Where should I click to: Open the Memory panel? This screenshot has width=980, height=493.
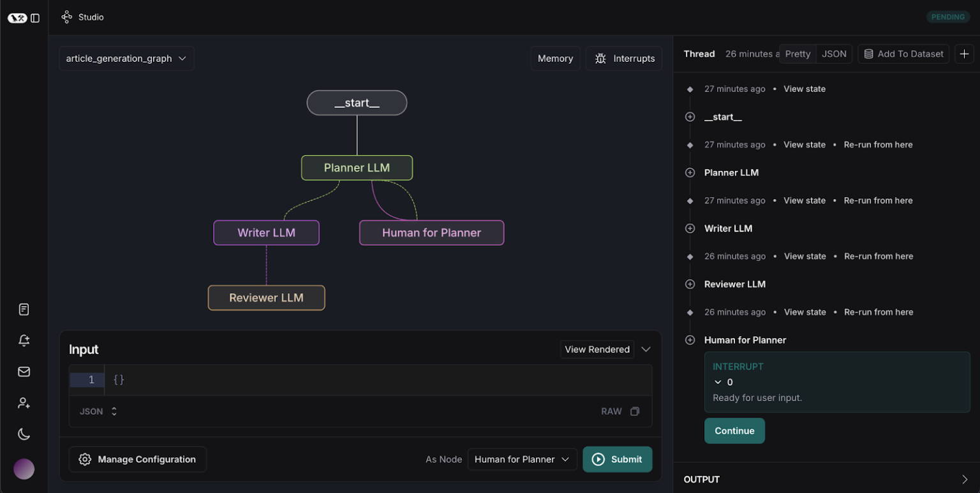click(x=555, y=58)
